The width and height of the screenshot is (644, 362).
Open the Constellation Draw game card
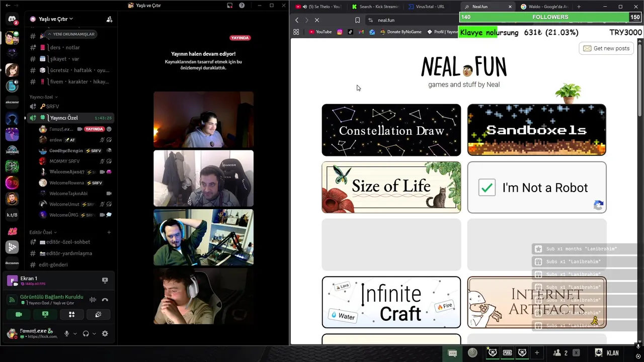[x=391, y=130]
